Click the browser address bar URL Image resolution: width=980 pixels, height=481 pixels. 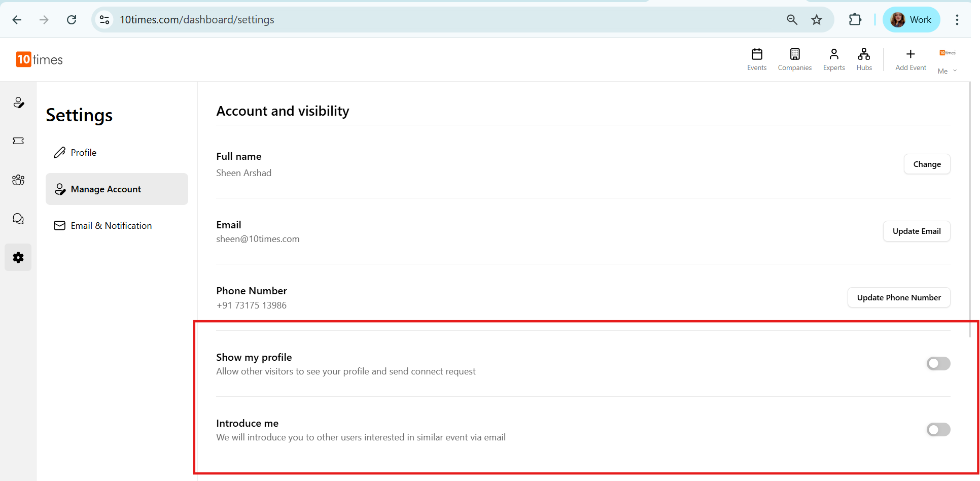(197, 20)
